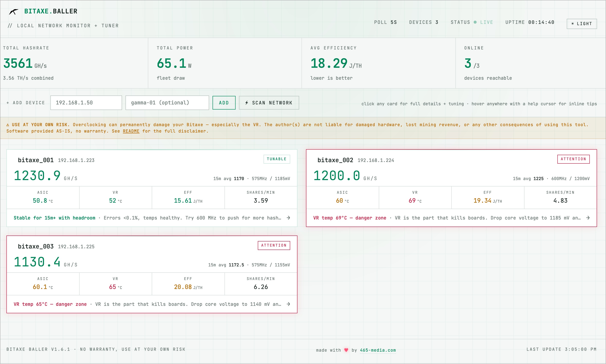Image resolution: width=606 pixels, height=364 pixels.
Task: Click the BITAXE.BALLER title text
Action: coord(51,11)
